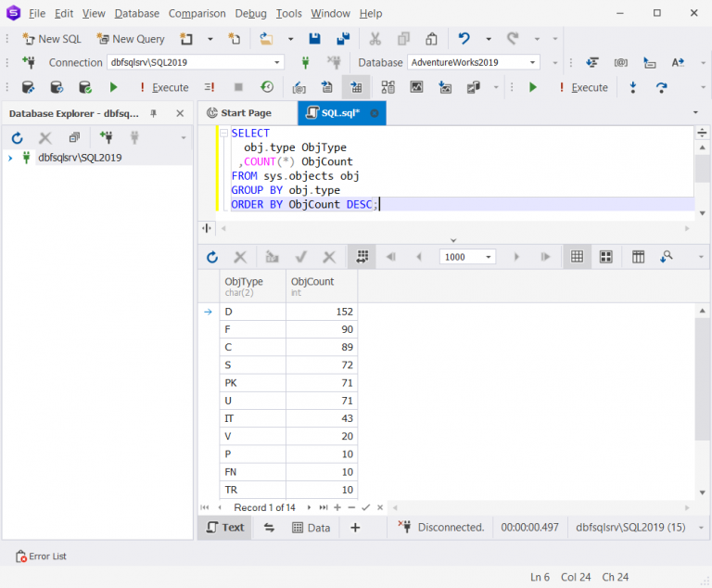Refresh the Database Explorer tree

click(18, 137)
